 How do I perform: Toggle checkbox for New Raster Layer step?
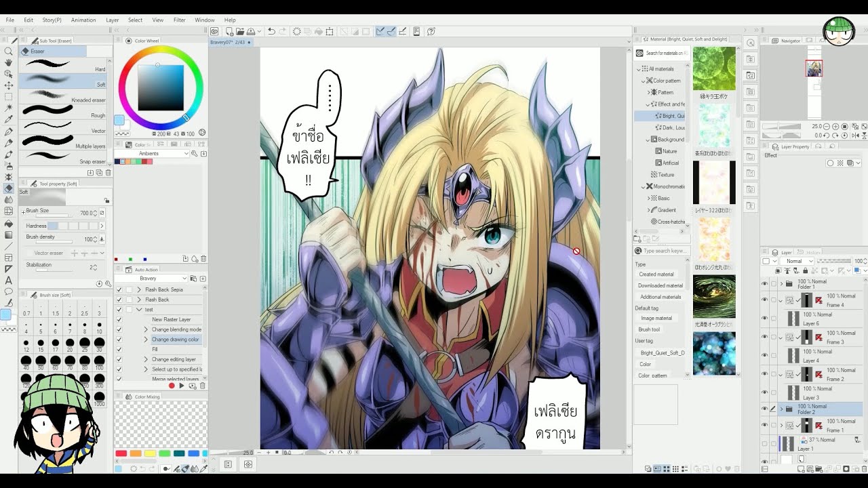119,319
